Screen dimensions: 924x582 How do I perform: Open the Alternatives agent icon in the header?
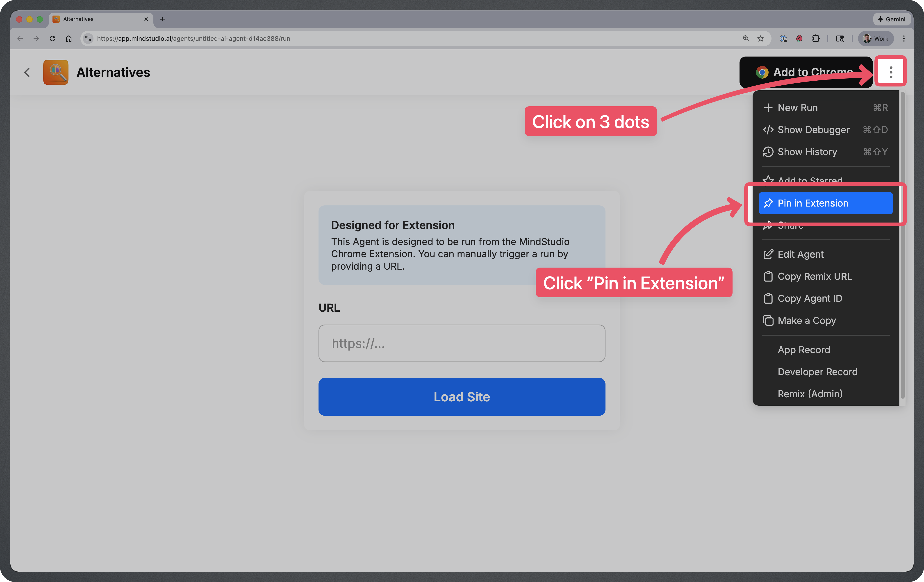(56, 72)
